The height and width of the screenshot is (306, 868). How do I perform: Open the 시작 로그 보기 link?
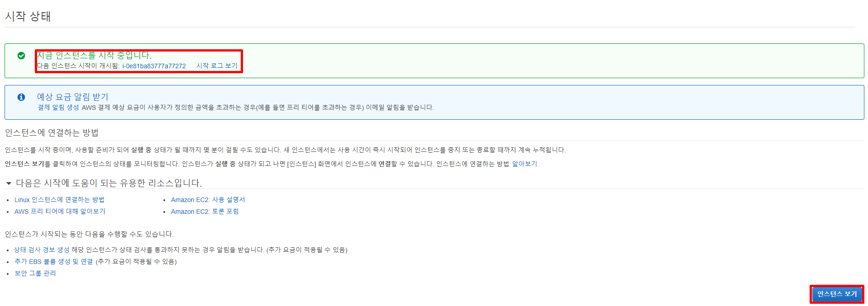point(217,66)
